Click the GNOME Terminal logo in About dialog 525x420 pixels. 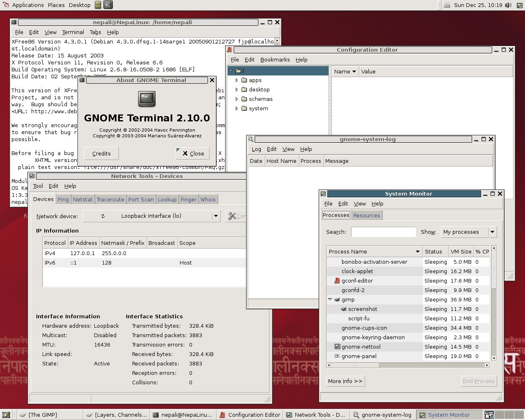147,98
